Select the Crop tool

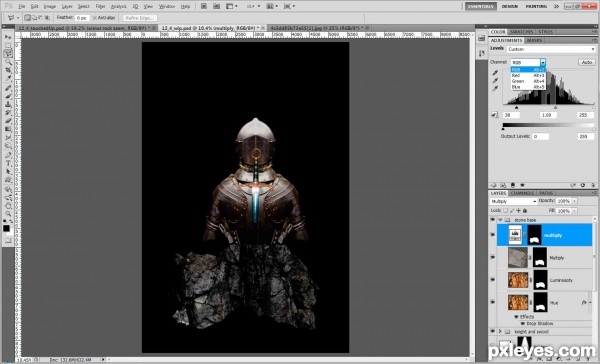tap(8, 70)
